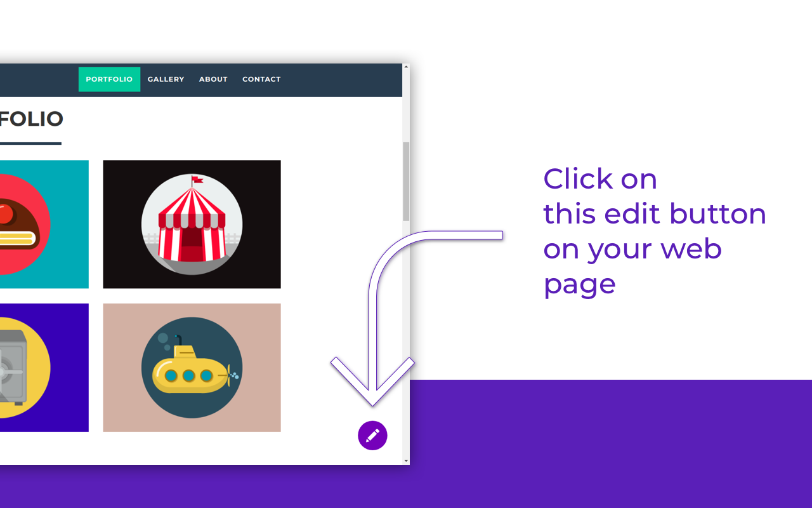The height and width of the screenshot is (508, 812).
Task: Click the curved arrow's downward arrowhead
Action: (372, 382)
